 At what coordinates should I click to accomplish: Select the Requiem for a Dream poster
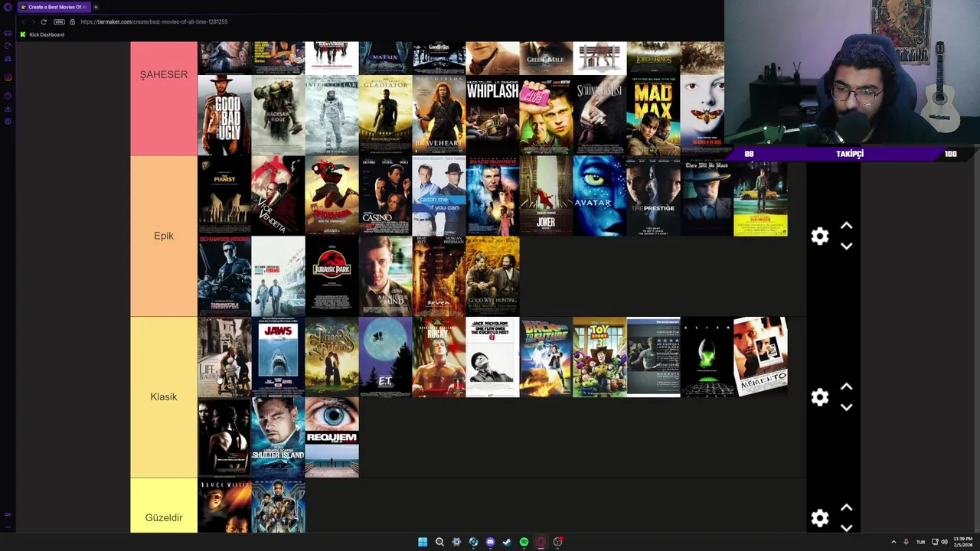point(332,438)
